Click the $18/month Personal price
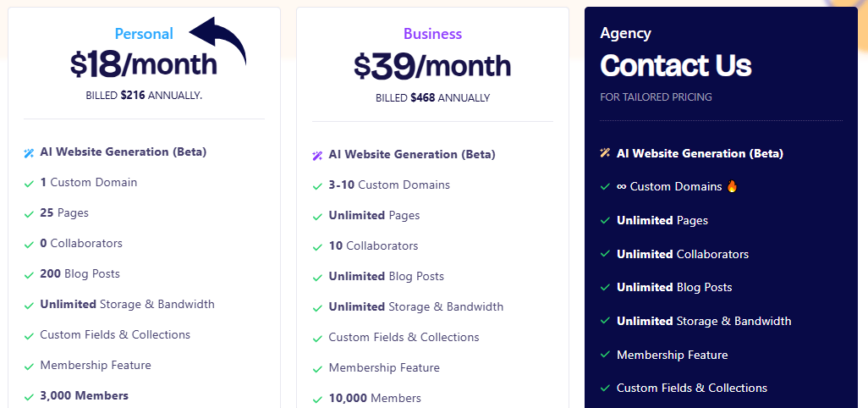Viewport: 868px width, 408px height. (x=144, y=63)
